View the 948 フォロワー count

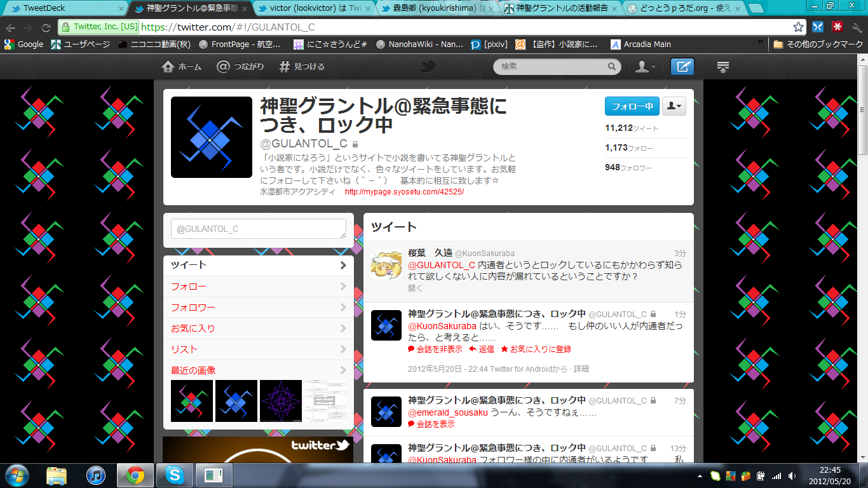[628, 167]
